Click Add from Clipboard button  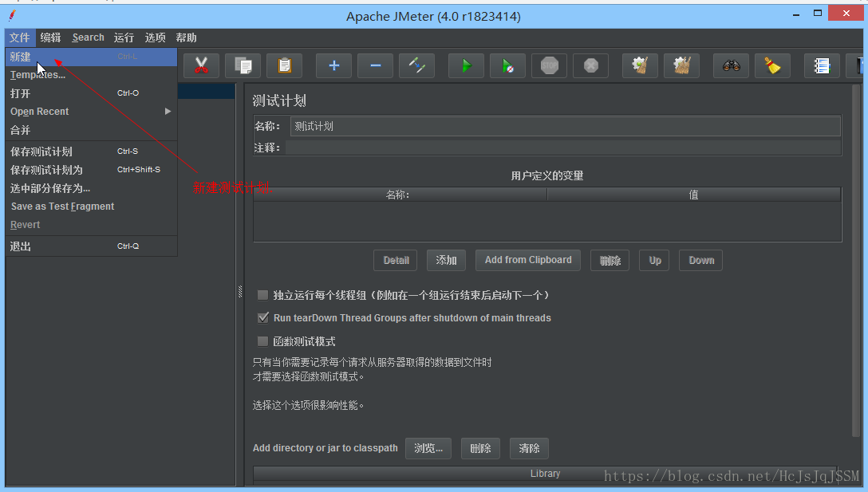pyautogui.click(x=528, y=260)
